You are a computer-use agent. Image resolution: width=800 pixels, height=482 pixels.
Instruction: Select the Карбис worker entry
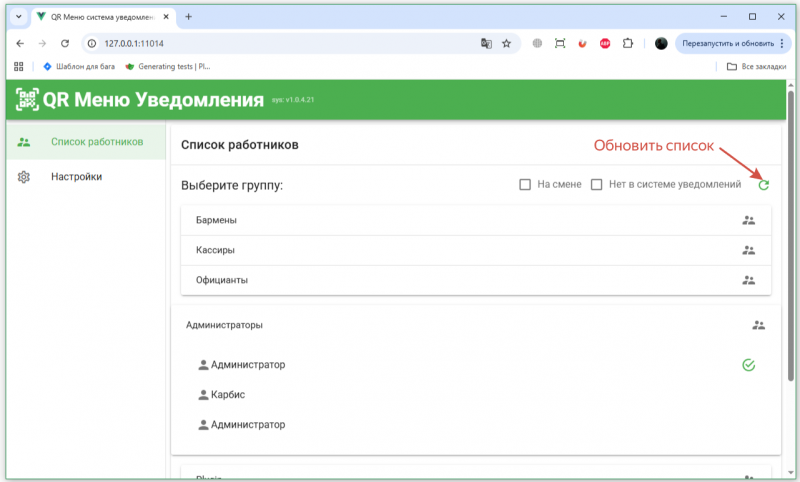point(228,395)
